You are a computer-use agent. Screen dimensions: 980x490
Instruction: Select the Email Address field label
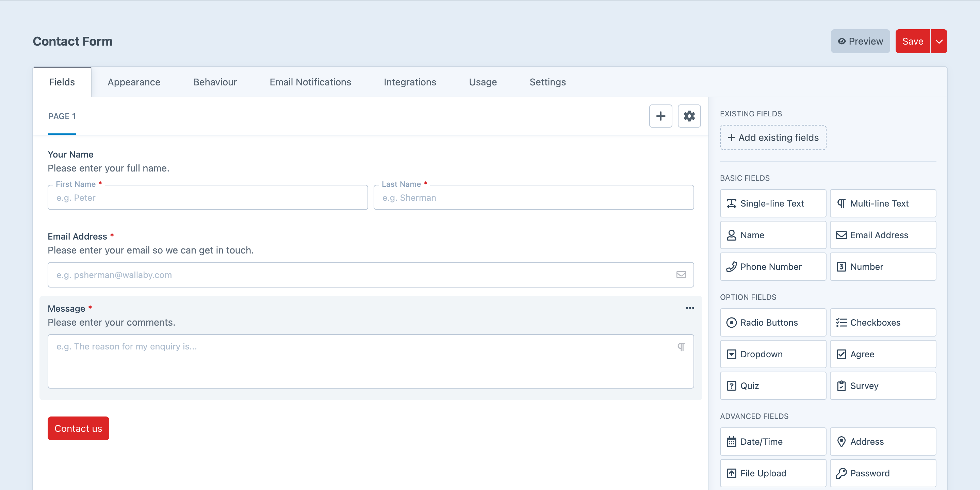point(77,236)
